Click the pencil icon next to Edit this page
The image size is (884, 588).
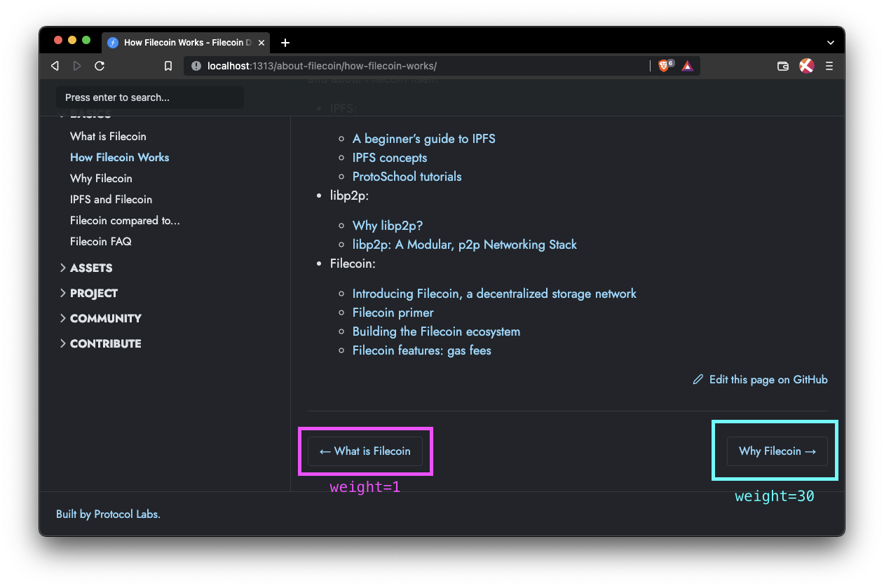[698, 379]
